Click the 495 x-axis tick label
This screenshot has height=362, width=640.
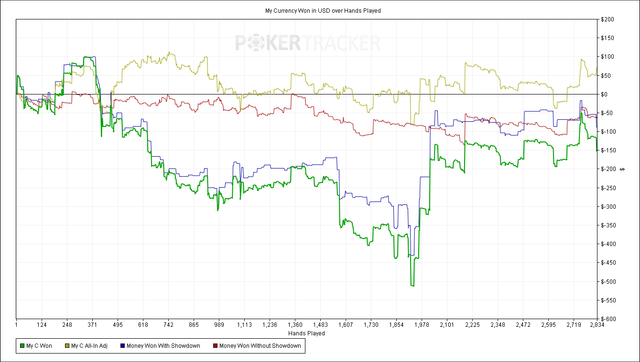pyautogui.click(x=118, y=325)
